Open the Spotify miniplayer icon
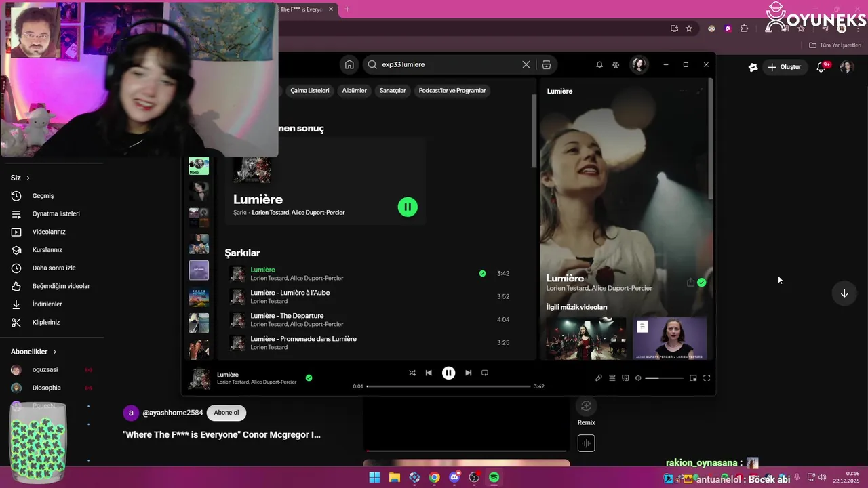 point(693,378)
